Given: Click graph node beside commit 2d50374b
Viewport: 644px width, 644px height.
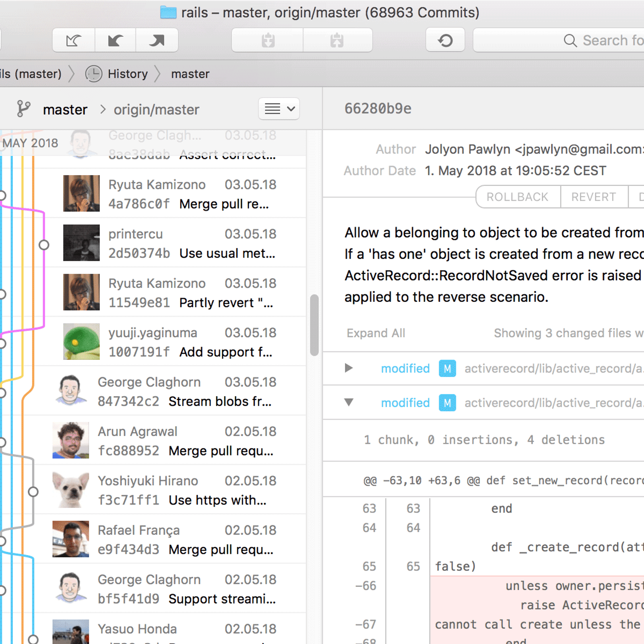Looking at the screenshot, I should 44,245.
